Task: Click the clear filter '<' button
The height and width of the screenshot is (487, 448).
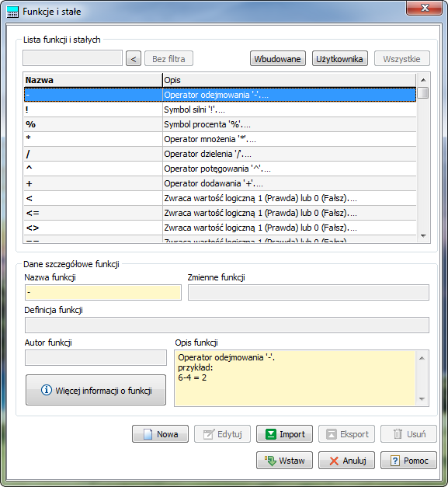Action: coord(134,58)
